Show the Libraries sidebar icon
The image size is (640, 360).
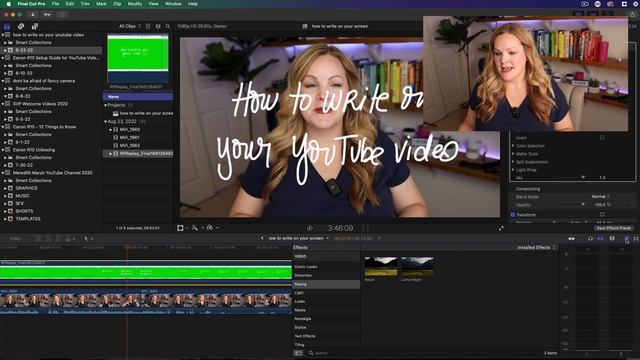7,27
